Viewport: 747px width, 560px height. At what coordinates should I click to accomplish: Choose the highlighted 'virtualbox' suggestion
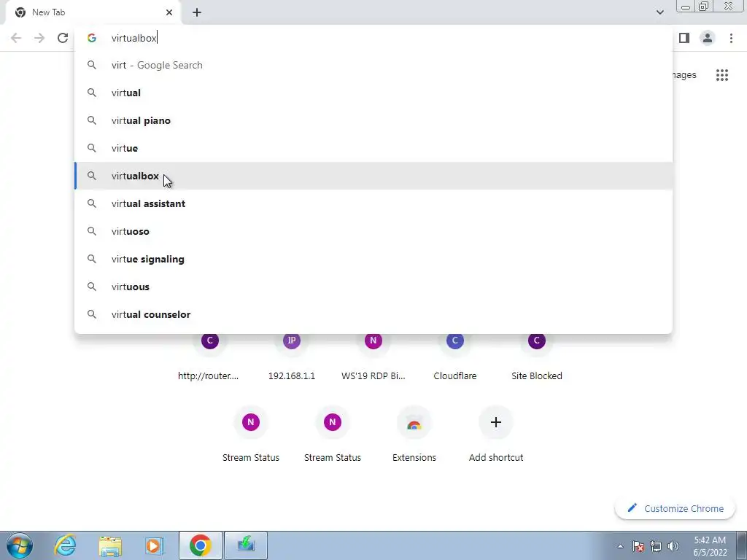373,176
